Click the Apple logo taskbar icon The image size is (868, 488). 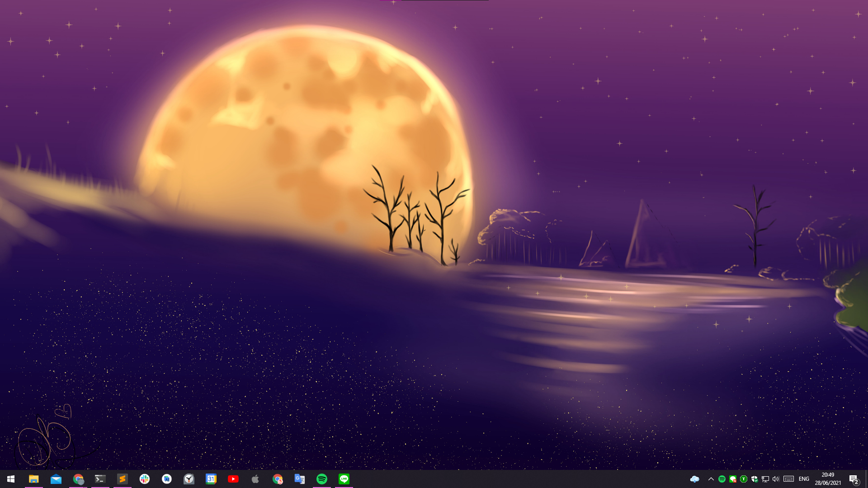(255, 479)
